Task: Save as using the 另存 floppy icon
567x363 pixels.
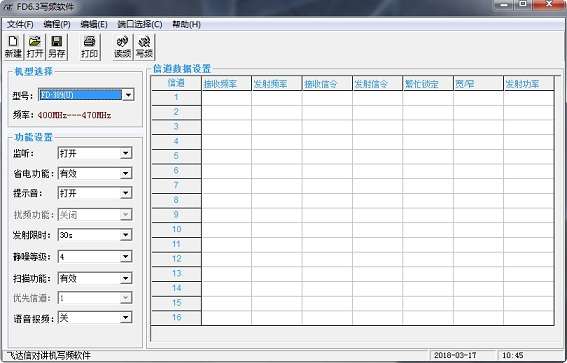Action: [57, 47]
